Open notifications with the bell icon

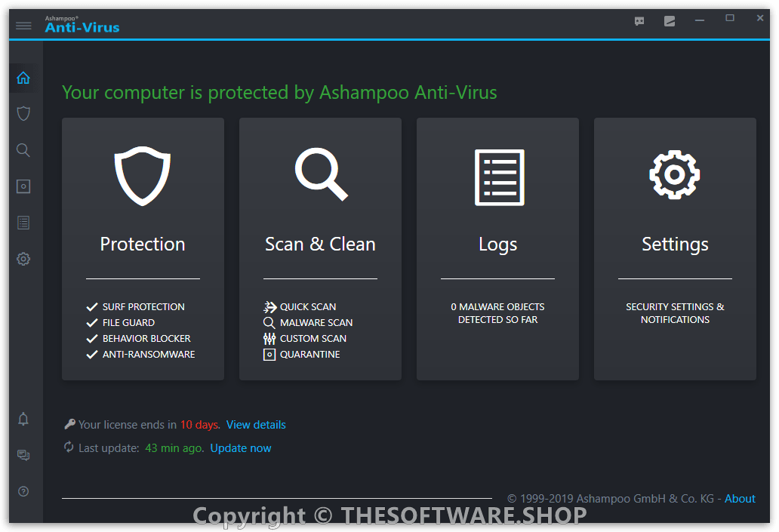pyautogui.click(x=23, y=419)
